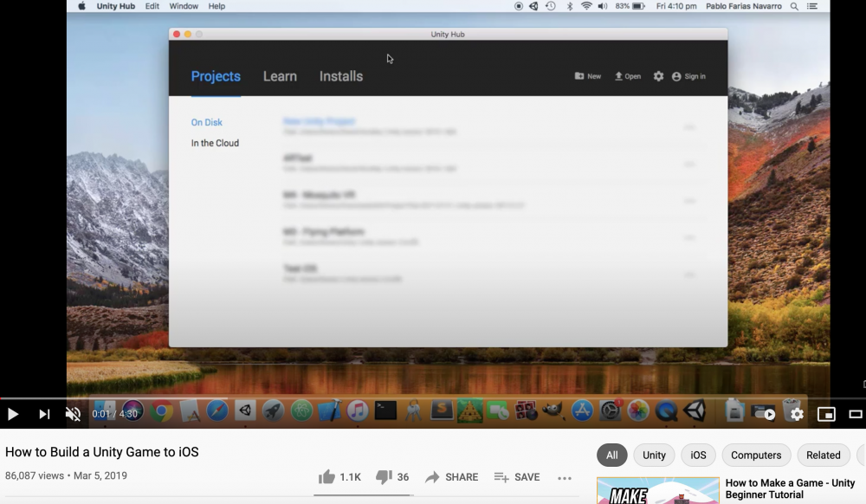This screenshot has height=504, width=866.
Task: Click Unity icon in menu bar
Action: [x=533, y=6]
